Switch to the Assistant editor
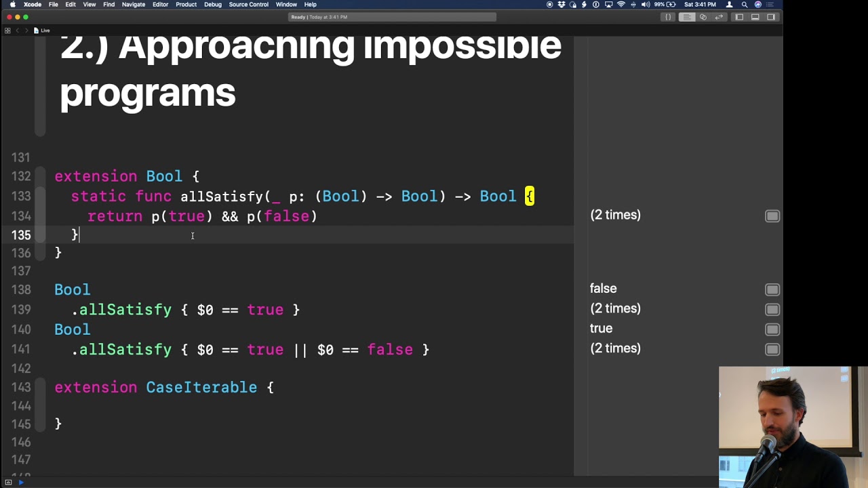The image size is (868, 488). click(703, 17)
